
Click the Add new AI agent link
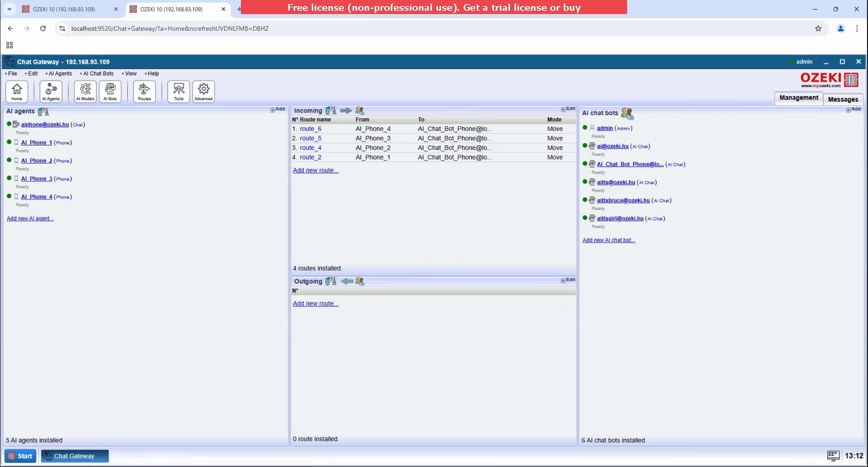point(30,218)
